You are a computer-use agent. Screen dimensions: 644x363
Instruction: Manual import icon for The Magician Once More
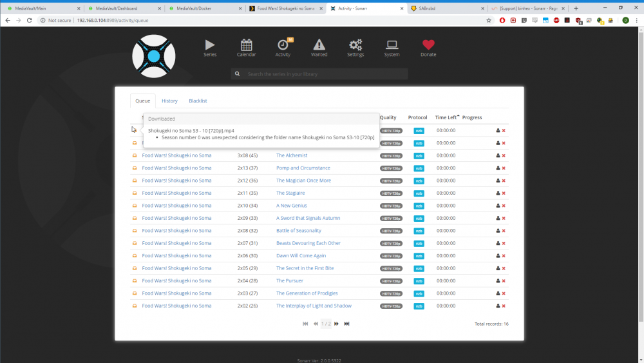point(498,181)
